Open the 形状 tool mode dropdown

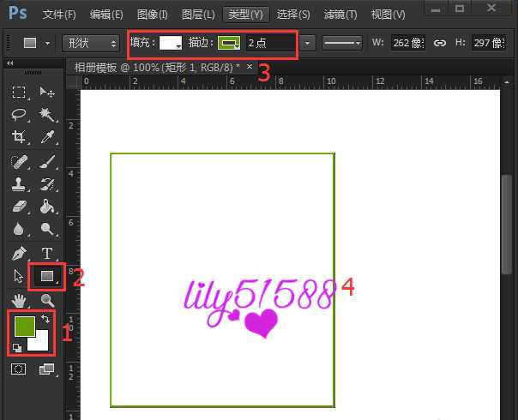coord(91,43)
